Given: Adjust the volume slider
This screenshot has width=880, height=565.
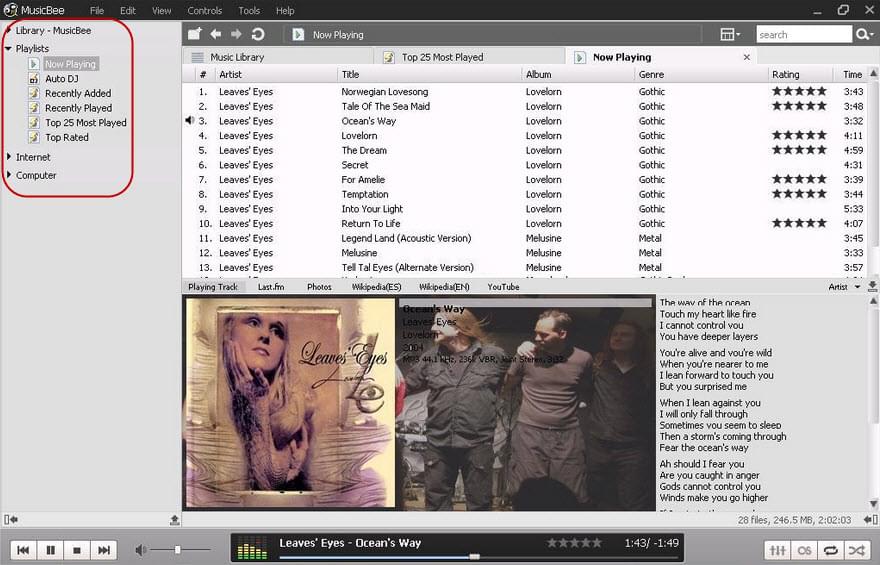Looking at the screenshot, I should coord(178,550).
